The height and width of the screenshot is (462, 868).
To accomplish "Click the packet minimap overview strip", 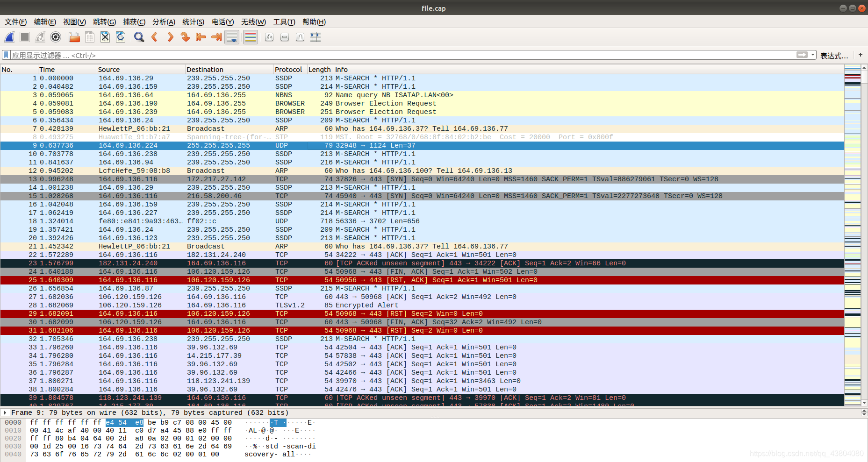I will (853, 235).
